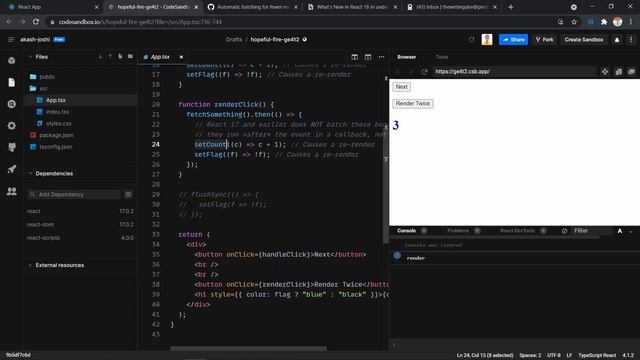Screen dimensions: 640x360
Task: Click the Fork button
Action: (x=544, y=40)
